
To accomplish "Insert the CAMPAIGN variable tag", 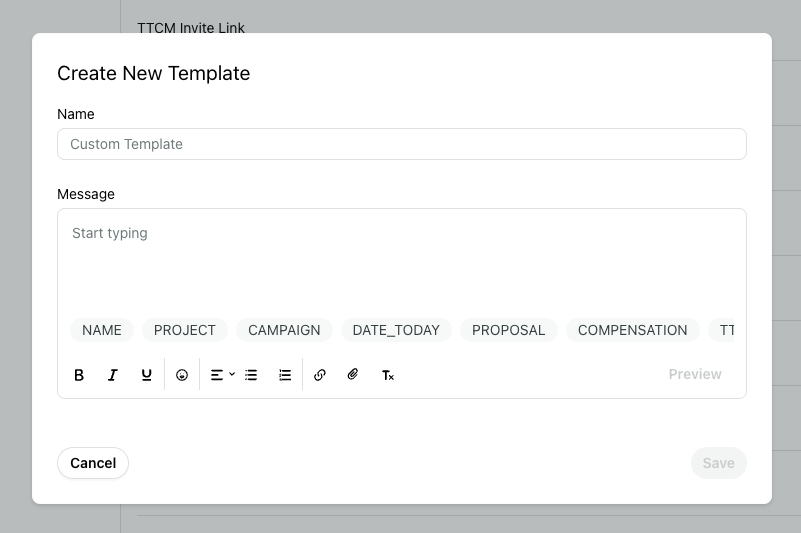I will (284, 330).
